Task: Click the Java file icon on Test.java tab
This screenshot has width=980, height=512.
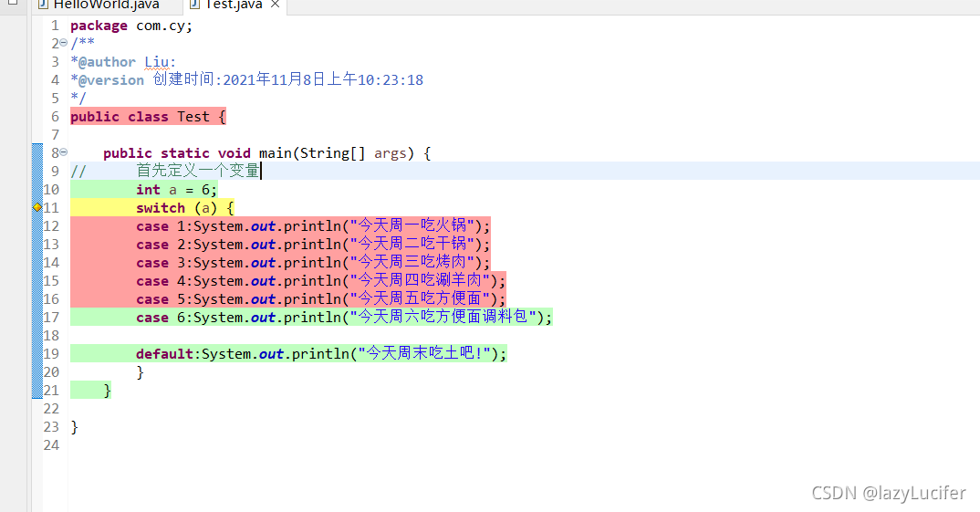Action: pyautogui.click(x=194, y=5)
